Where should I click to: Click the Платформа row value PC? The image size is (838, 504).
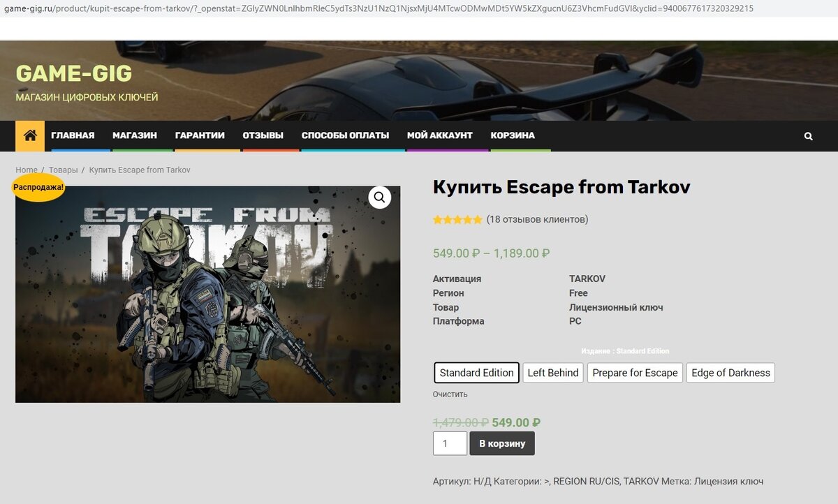(575, 321)
